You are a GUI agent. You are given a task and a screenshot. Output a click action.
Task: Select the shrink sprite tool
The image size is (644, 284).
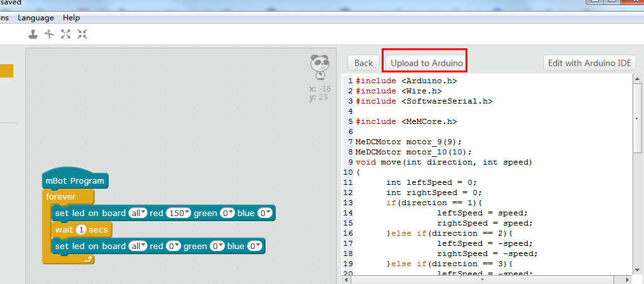click(82, 34)
